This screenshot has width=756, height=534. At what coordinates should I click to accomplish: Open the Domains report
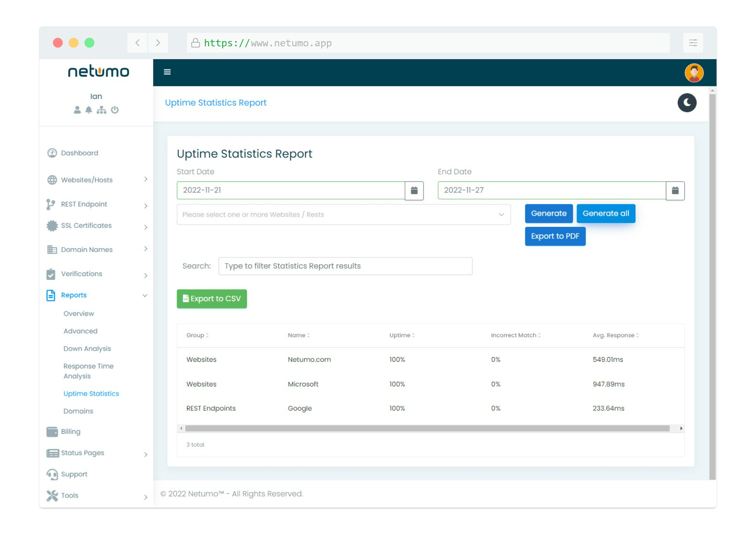pos(78,411)
